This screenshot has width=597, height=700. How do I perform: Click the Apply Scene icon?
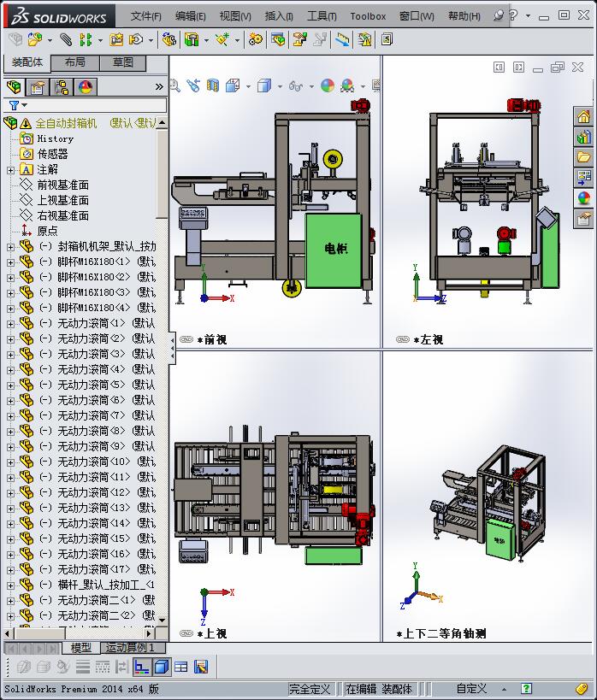click(x=347, y=85)
